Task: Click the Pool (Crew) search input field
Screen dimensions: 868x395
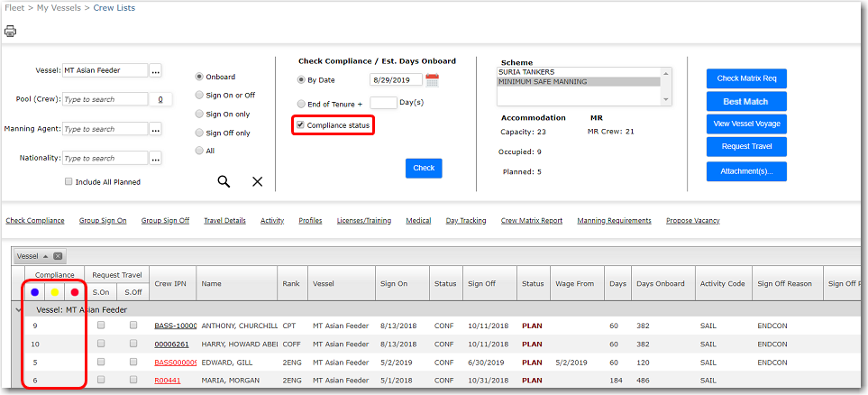Action: click(105, 99)
